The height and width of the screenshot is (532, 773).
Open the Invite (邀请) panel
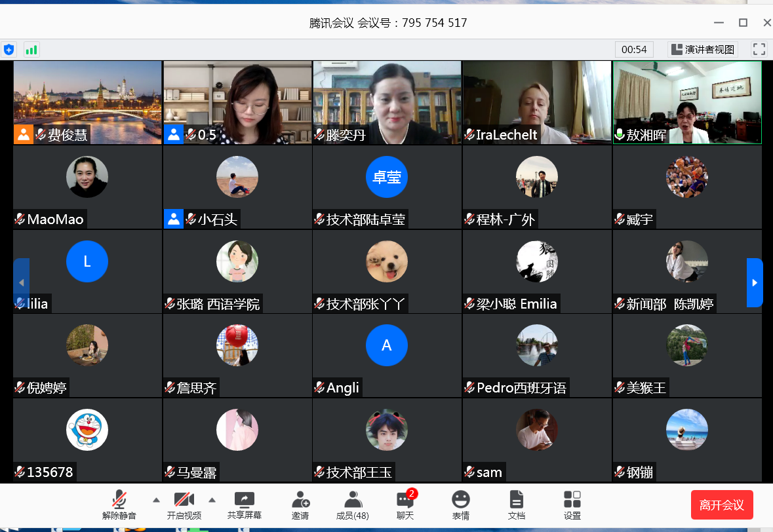(300, 505)
